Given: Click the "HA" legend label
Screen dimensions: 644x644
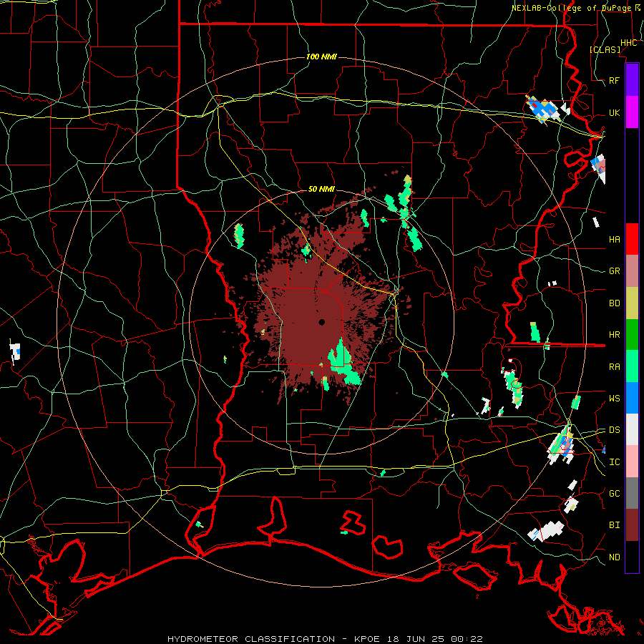Looking at the screenshot, I should [614, 240].
